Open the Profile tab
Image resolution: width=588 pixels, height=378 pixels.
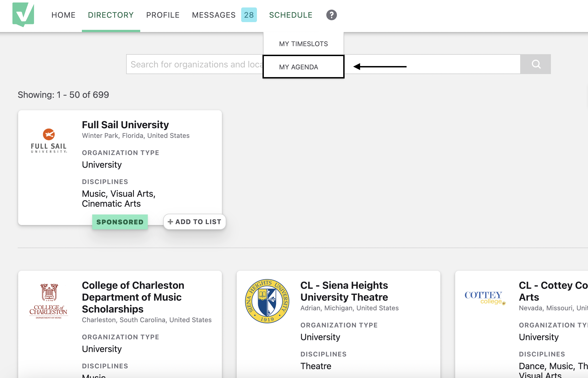click(163, 15)
